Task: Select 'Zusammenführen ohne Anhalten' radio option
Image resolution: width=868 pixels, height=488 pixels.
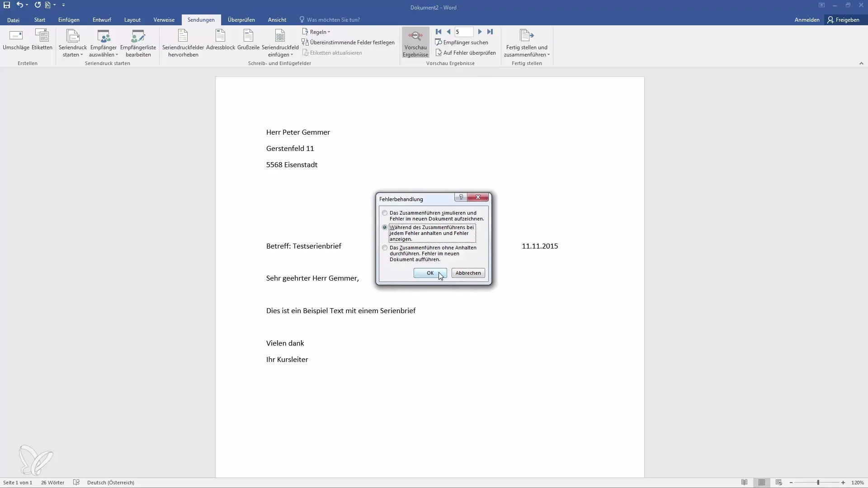Action: pyautogui.click(x=385, y=248)
